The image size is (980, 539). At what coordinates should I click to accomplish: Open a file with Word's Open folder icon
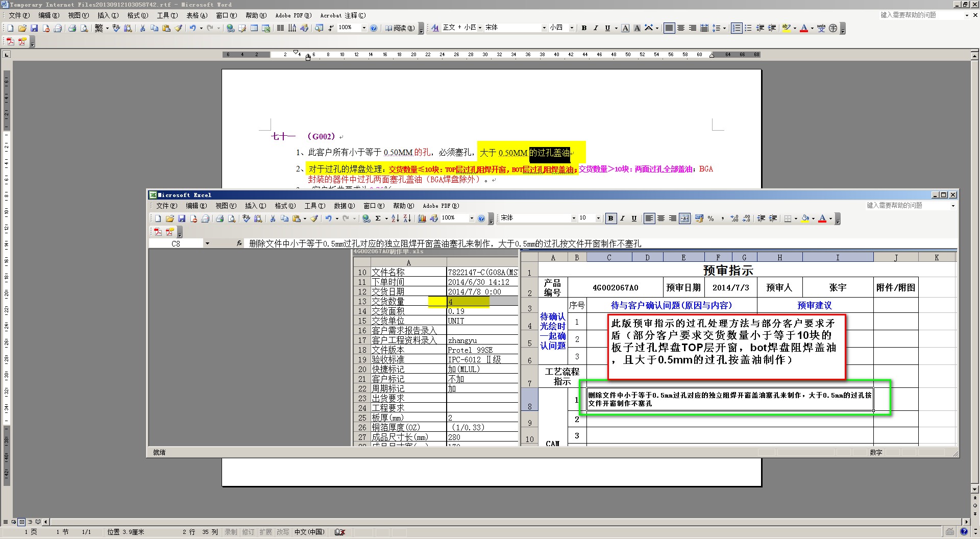pos(22,28)
